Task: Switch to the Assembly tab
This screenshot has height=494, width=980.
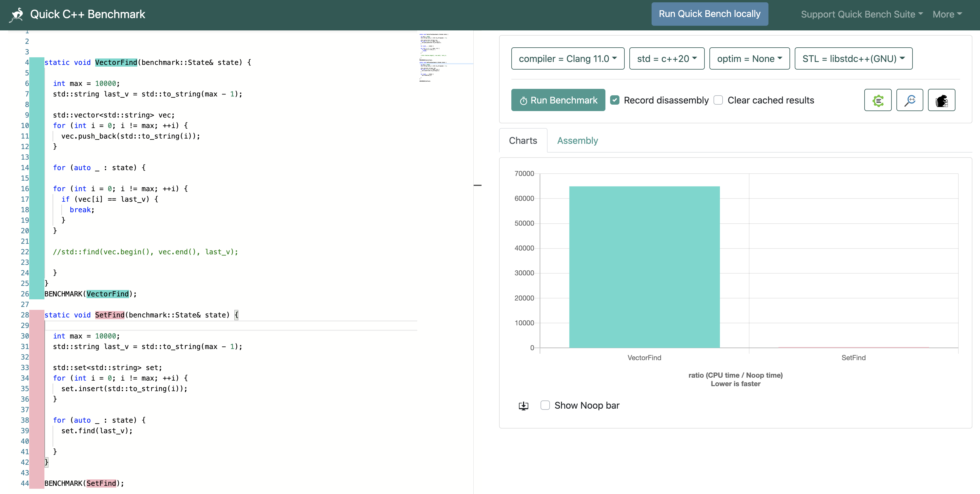Action: pyautogui.click(x=577, y=140)
